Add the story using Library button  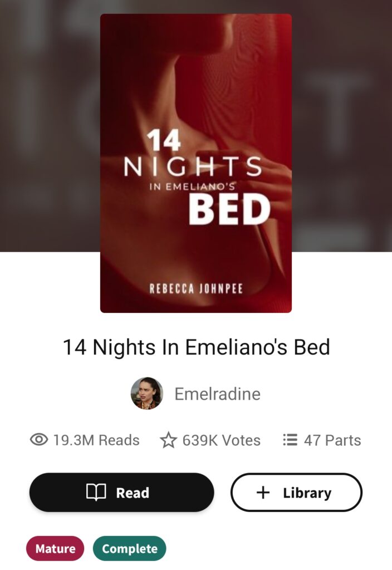pos(296,492)
